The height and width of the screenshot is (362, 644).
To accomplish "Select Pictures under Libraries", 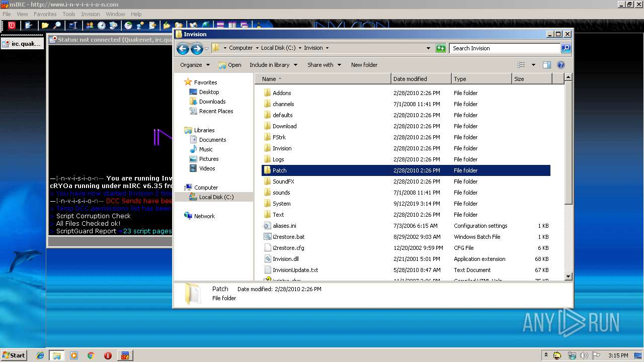I will coord(204,159).
